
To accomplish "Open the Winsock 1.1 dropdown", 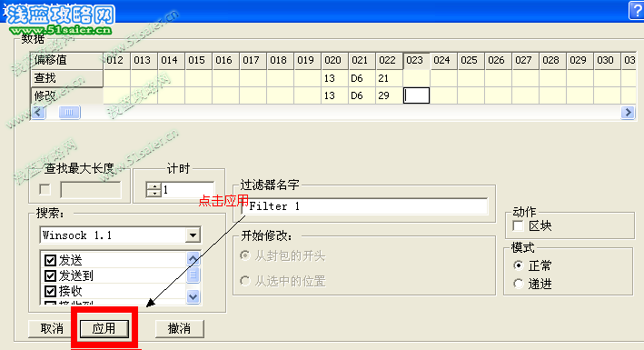I will tap(193, 235).
